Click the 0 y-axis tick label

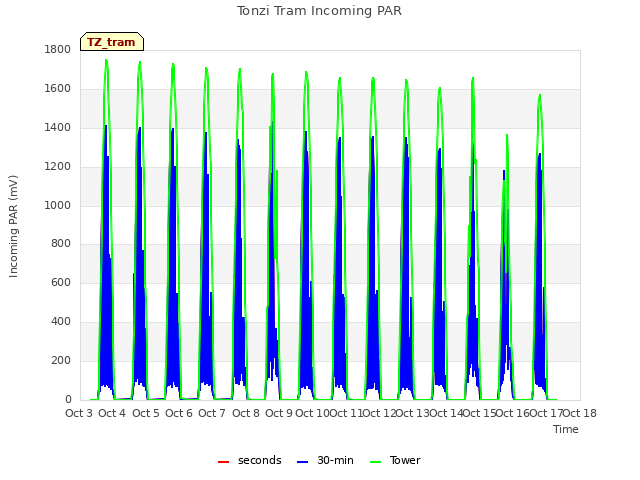pyautogui.click(x=68, y=399)
